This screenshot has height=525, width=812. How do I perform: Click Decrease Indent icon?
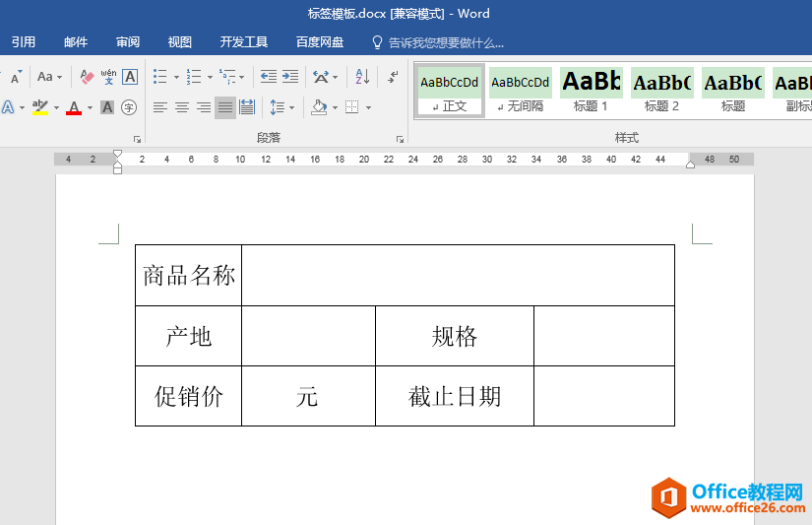click(269, 77)
